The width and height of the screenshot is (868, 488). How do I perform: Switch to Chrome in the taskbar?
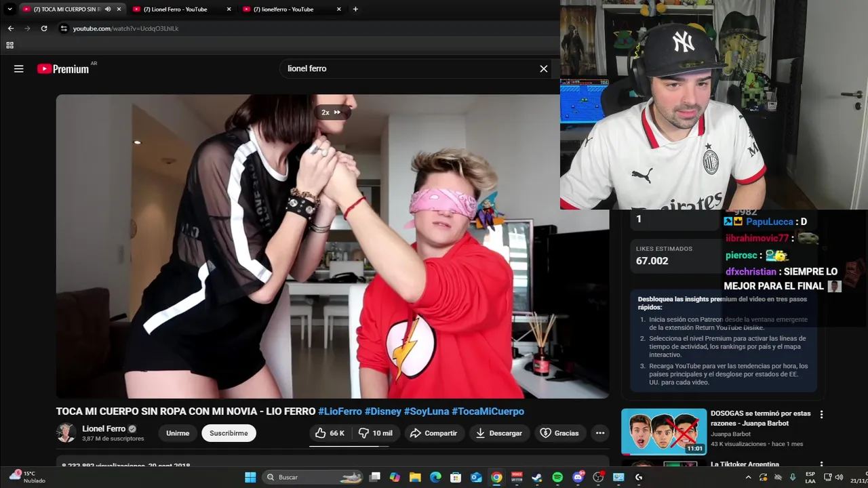496,477
